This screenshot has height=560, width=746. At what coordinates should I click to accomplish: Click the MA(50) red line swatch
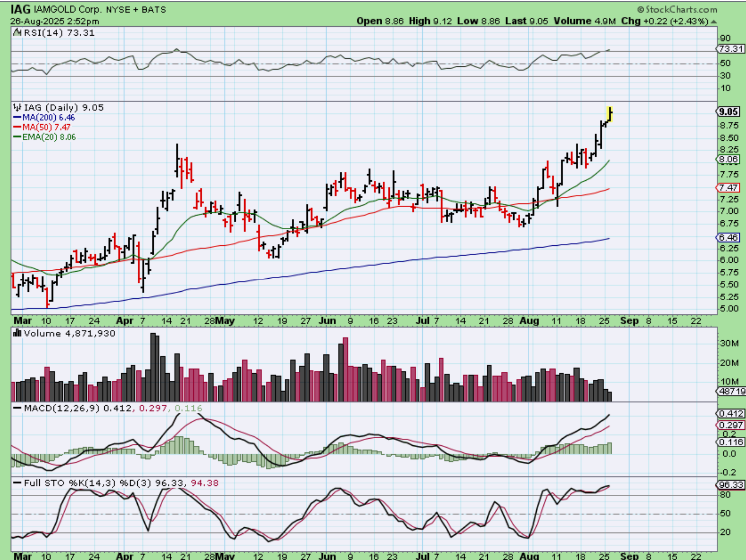coord(17,127)
